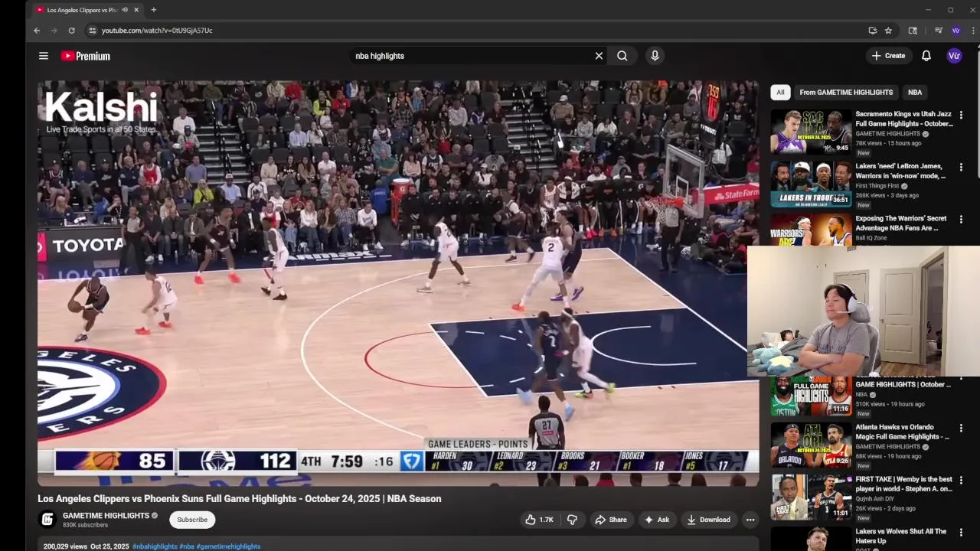Download the video
The image size is (980, 551).
point(708,520)
